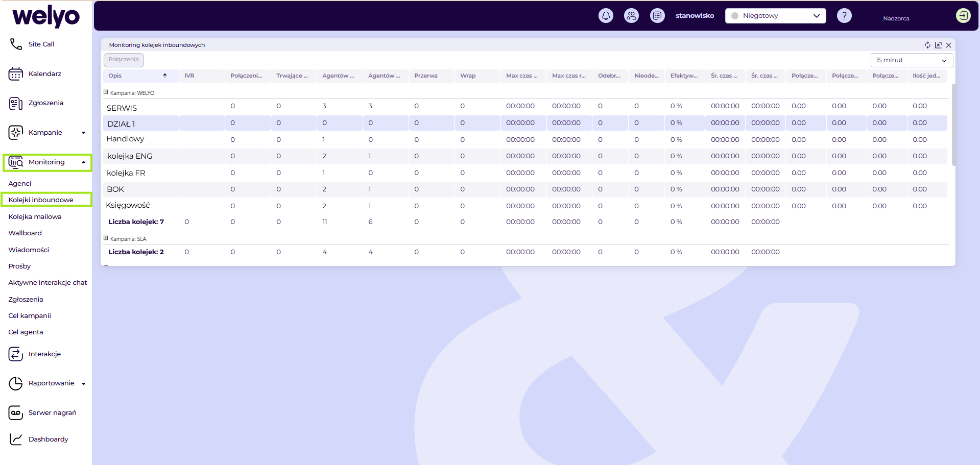Open Site Call phone icon

16,44
